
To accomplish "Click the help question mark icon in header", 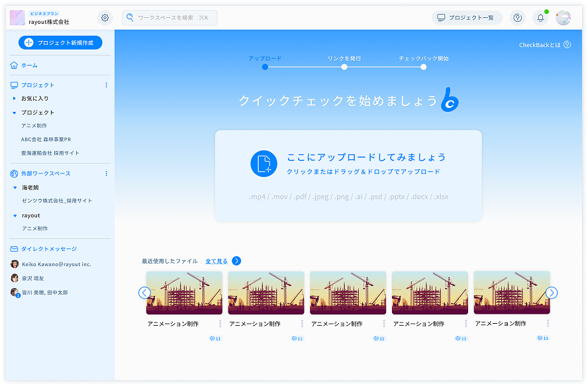I will [x=518, y=18].
